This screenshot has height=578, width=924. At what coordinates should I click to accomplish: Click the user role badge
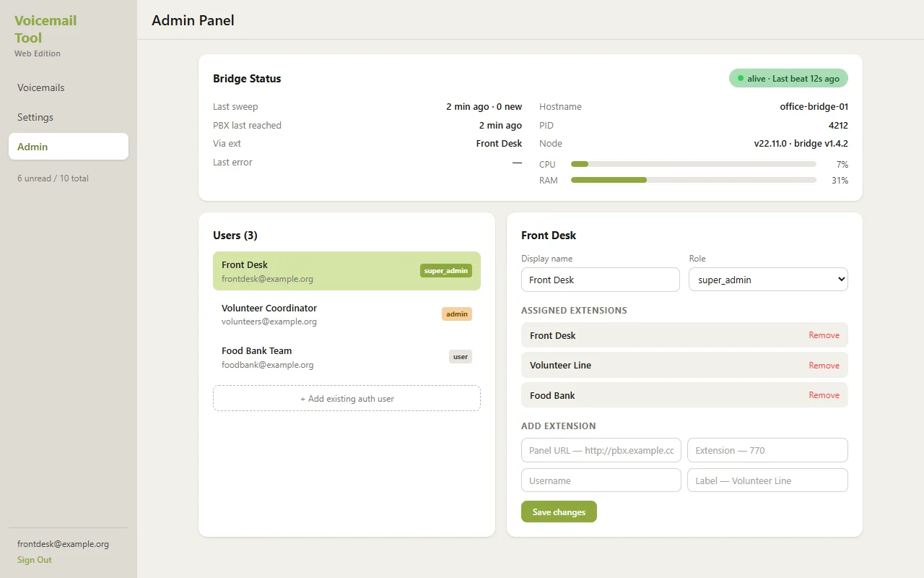coord(461,356)
